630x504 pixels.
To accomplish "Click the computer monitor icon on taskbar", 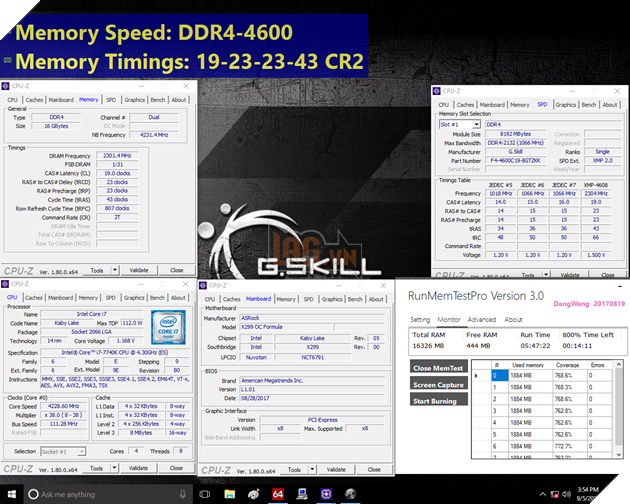I will coord(302,494).
